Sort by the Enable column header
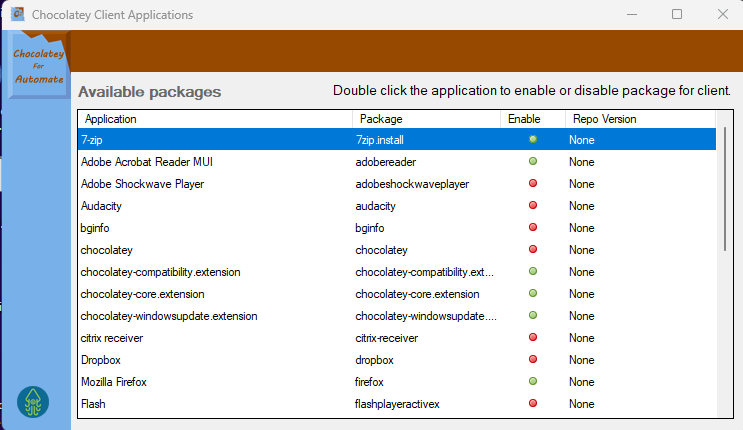743x430 pixels. coord(531,119)
